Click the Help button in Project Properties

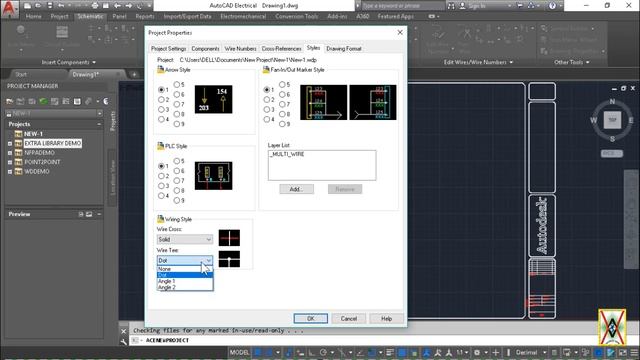(x=386, y=318)
